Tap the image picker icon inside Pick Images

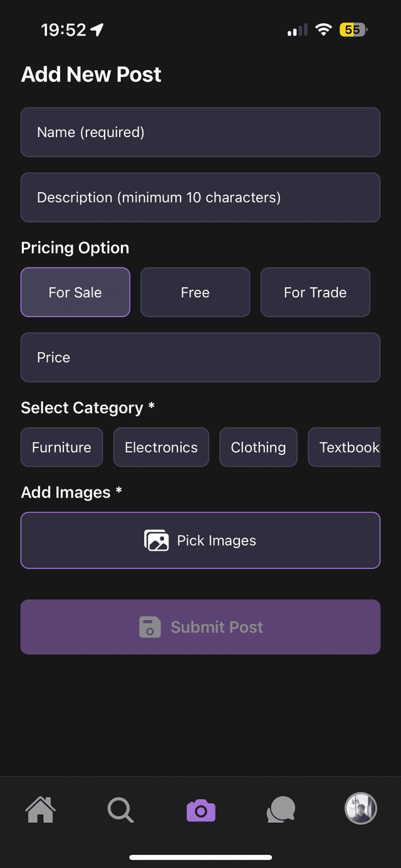coord(157,540)
